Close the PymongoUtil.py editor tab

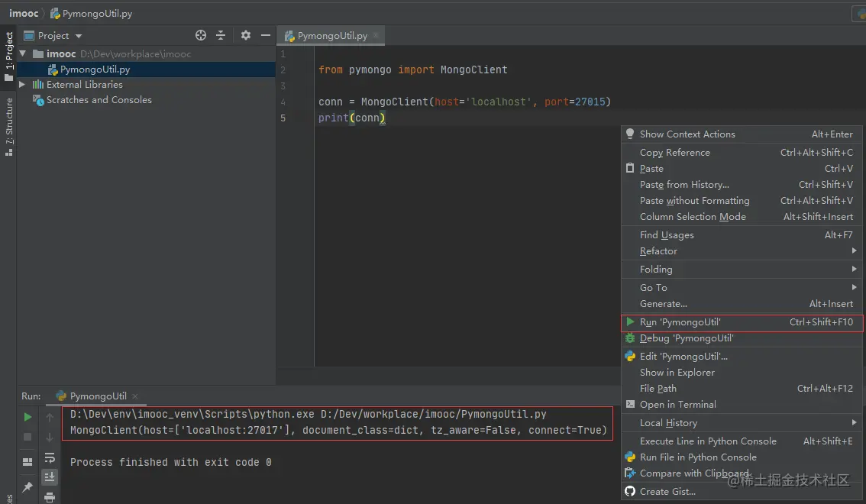pyautogui.click(x=376, y=35)
